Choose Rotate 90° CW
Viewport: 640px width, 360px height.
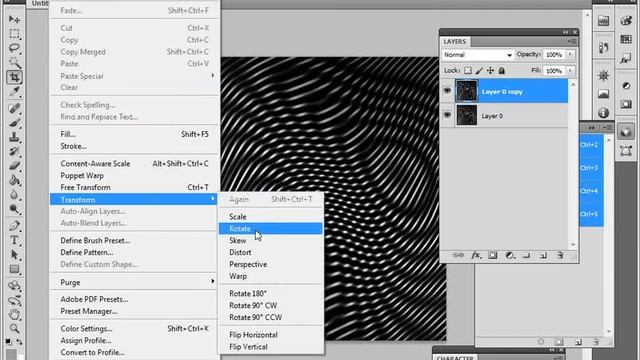pyautogui.click(x=271, y=305)
